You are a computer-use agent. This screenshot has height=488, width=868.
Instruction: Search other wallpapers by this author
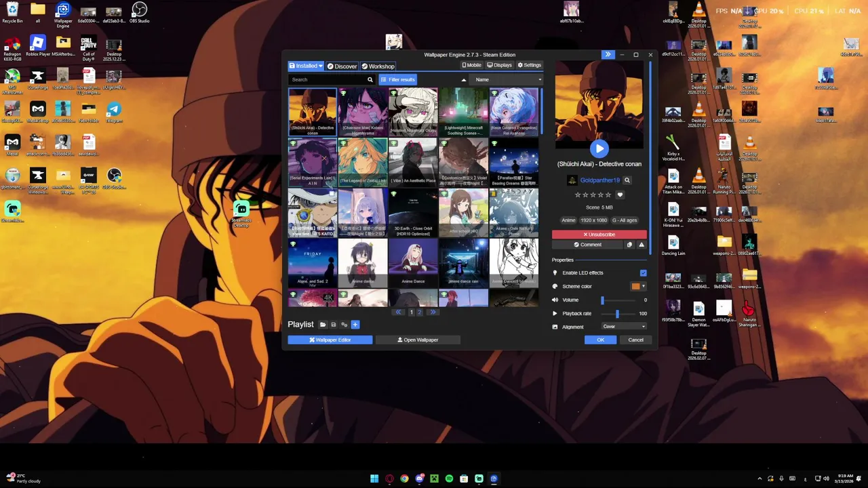point(627,180)
